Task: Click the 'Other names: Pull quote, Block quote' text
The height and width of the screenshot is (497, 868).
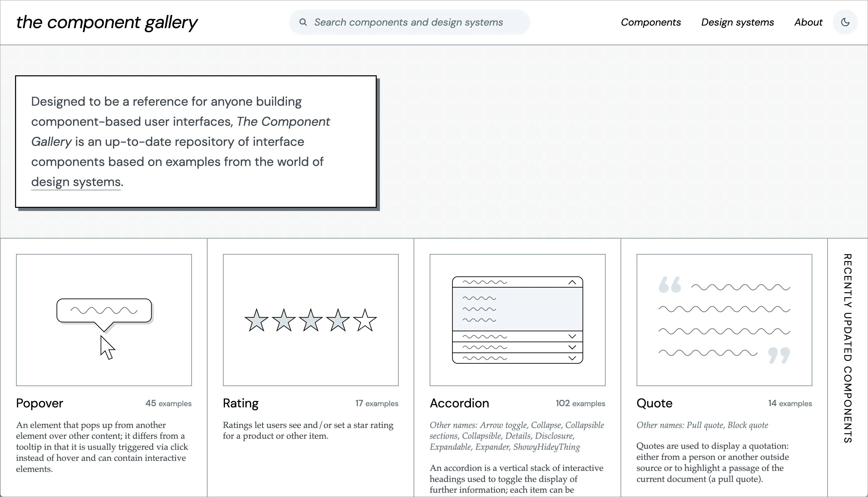Action: coord(702,425)
